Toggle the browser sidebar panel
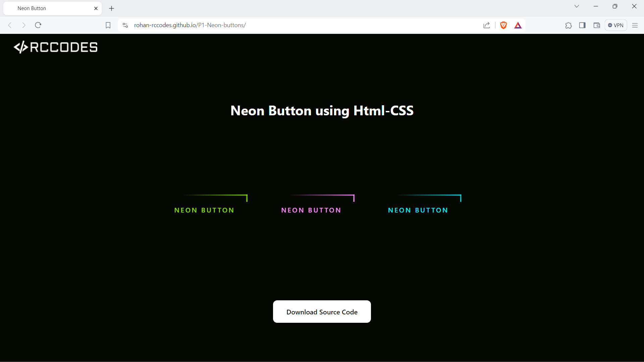644x362 pixels. click(582, 25)
